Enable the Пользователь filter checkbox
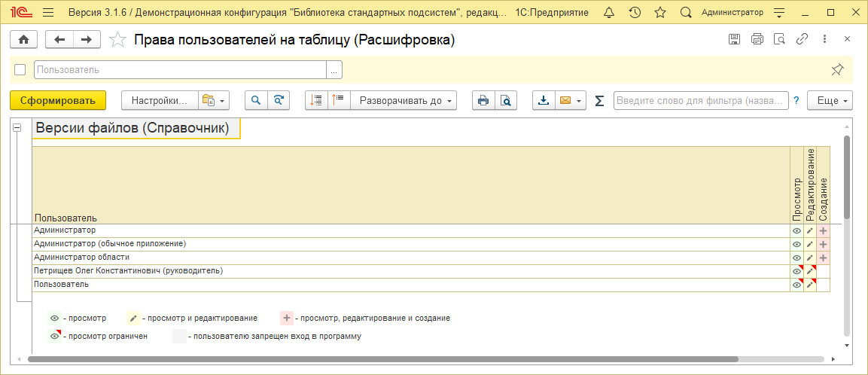The height and width of the screenshot is (375, 868). [x=20, y=70]
